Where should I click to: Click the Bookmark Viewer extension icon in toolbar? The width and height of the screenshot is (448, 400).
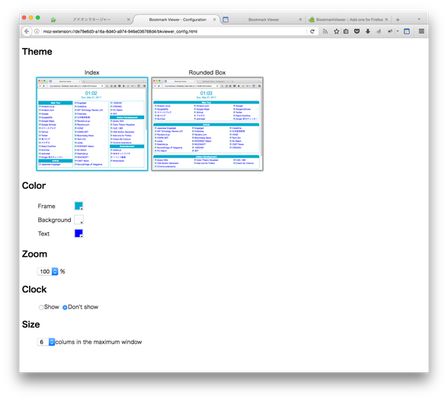[x=407, y=31]
